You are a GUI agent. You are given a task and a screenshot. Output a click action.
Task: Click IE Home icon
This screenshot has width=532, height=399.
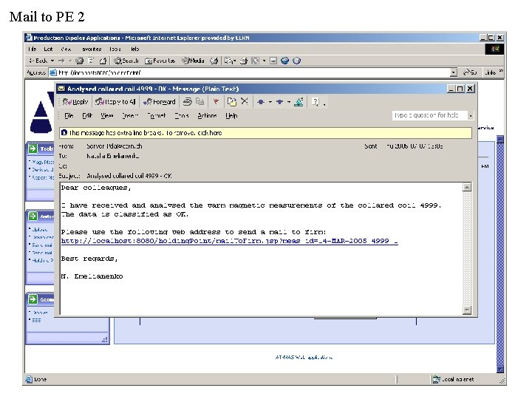click(x=103, y=61)
